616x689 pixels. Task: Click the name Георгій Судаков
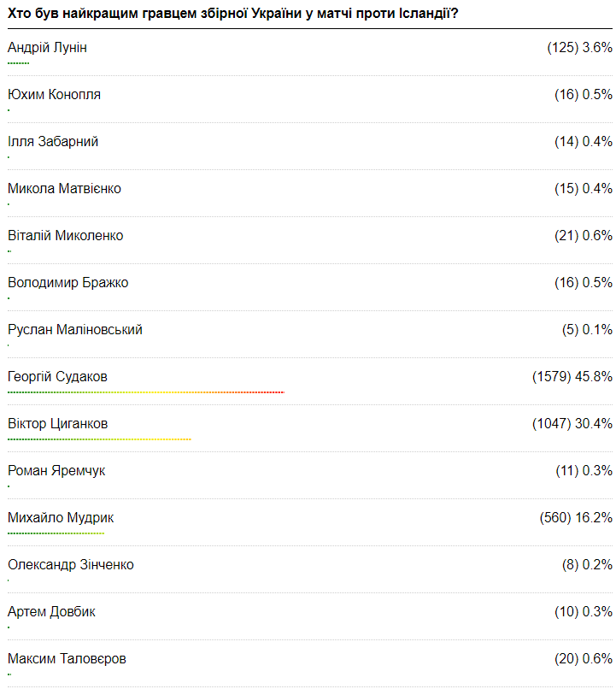pos(57,377)
